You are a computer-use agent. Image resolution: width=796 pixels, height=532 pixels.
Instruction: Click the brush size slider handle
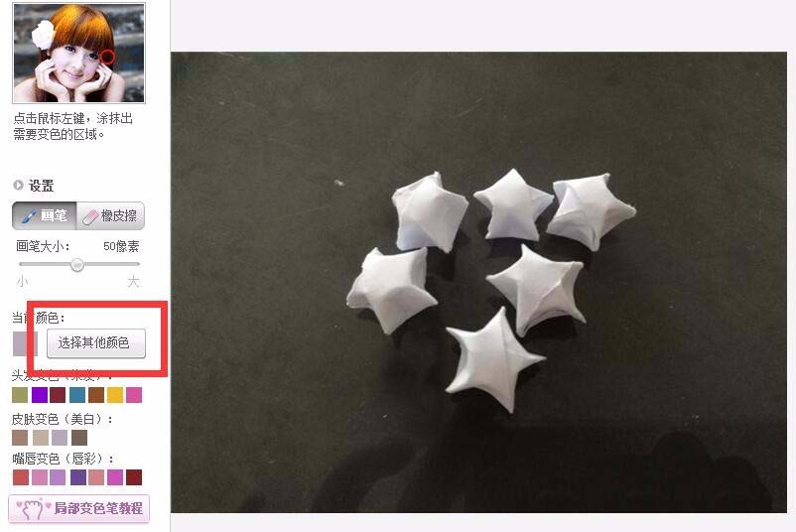pos(77,264)
